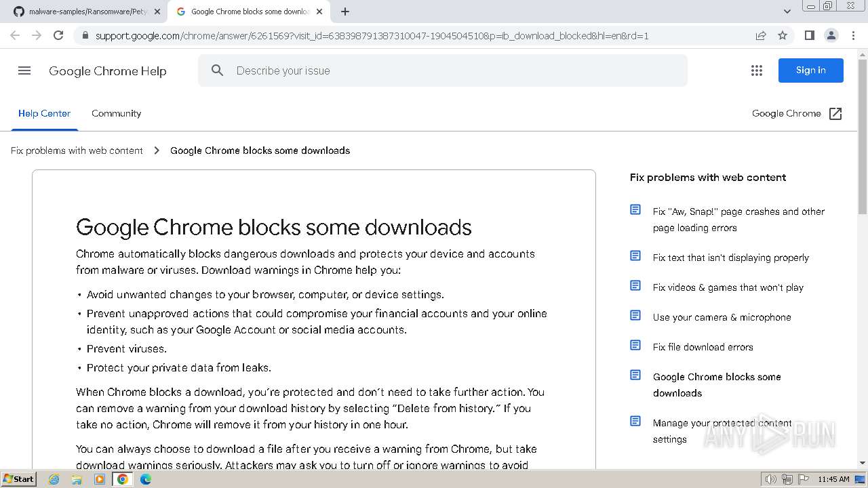Click the taskbar clock 11:45 AM

833,479
